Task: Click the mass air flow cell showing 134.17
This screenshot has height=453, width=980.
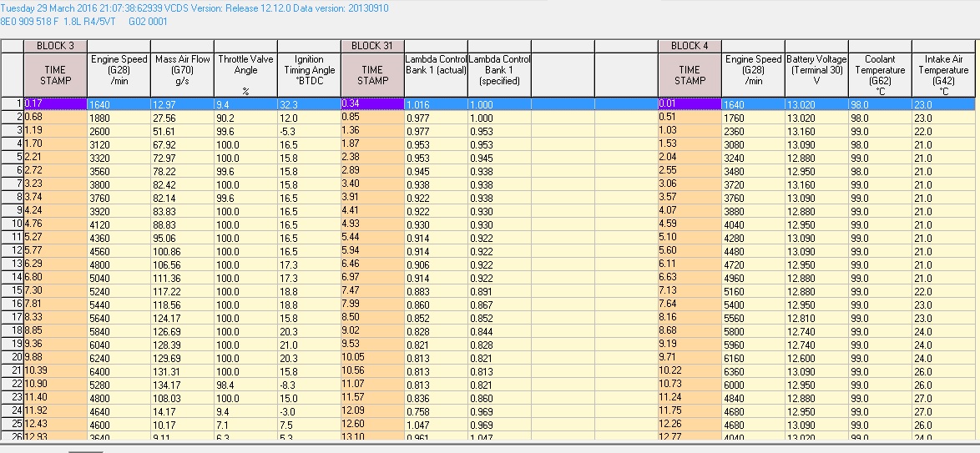Action: (182, 384)
